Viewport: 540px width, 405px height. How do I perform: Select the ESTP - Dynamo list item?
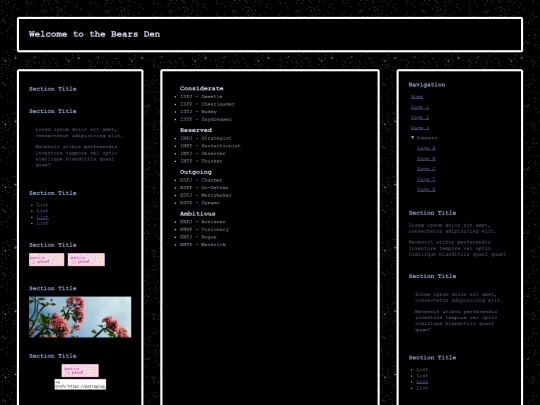point(200,203)
